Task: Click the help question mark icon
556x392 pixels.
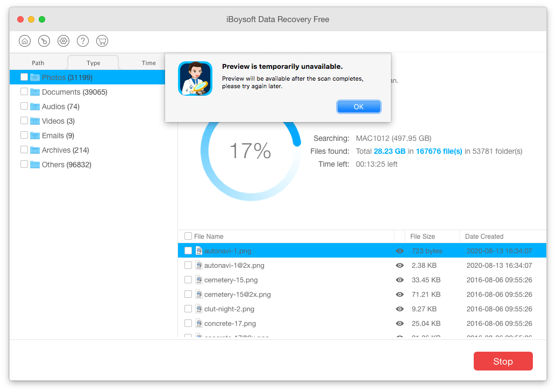Action: (83, 41)
